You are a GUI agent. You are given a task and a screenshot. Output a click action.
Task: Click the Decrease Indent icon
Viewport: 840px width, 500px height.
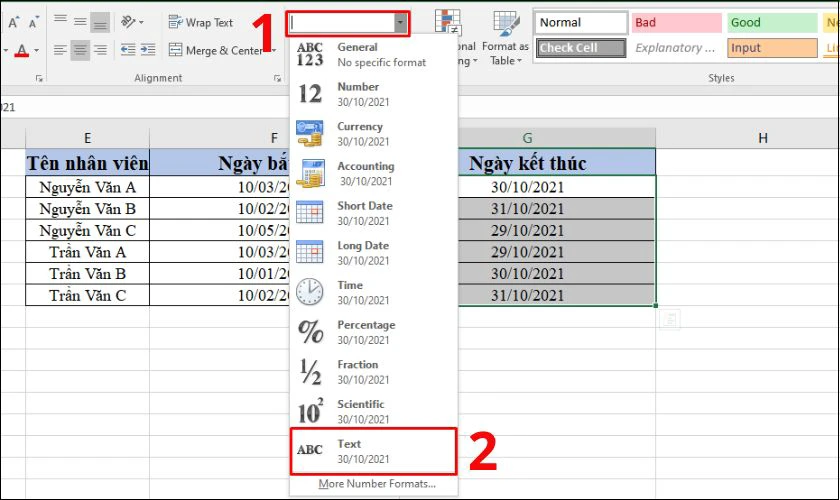point(128,50)
